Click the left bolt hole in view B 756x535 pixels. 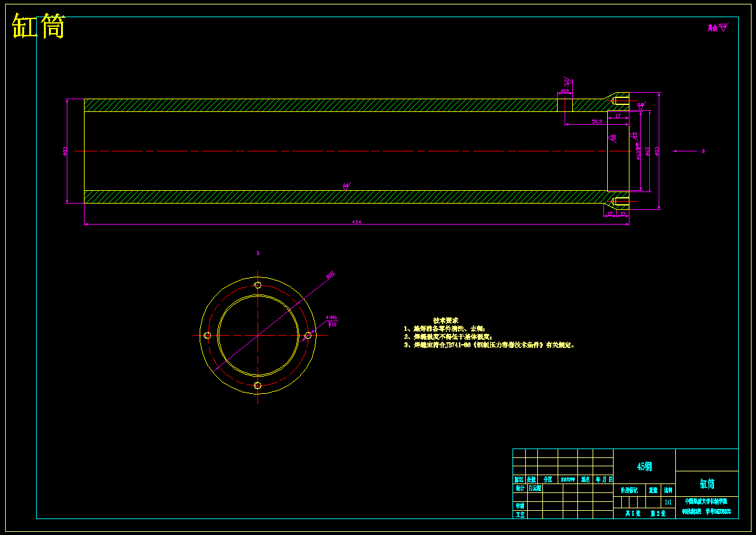click(x=208, y=335)
